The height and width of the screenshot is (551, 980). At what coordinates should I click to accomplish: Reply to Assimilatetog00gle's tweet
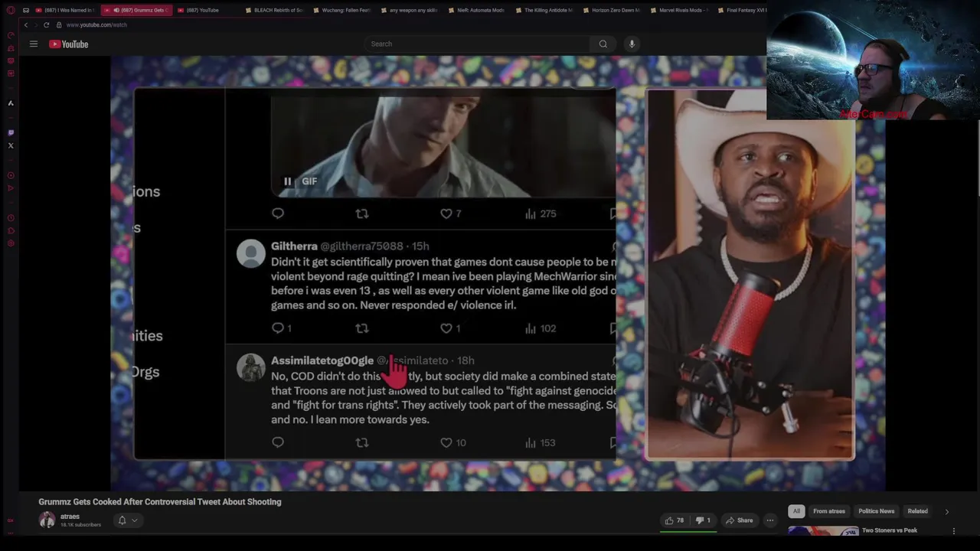278,442
